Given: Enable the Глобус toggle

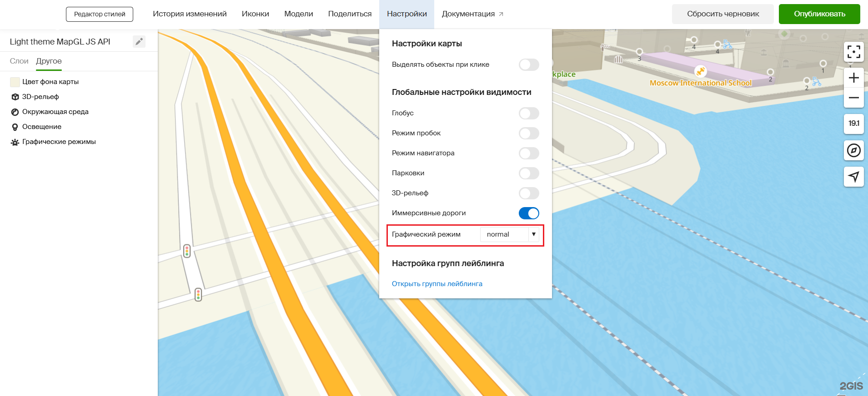Looking at the screenshot, I should pyautogui.click(x=529, y=113).
